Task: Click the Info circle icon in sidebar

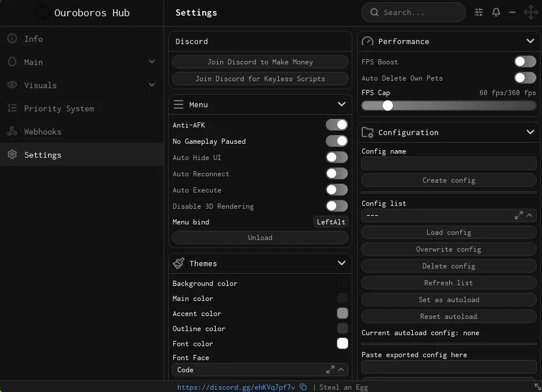Action: [12, 38]
